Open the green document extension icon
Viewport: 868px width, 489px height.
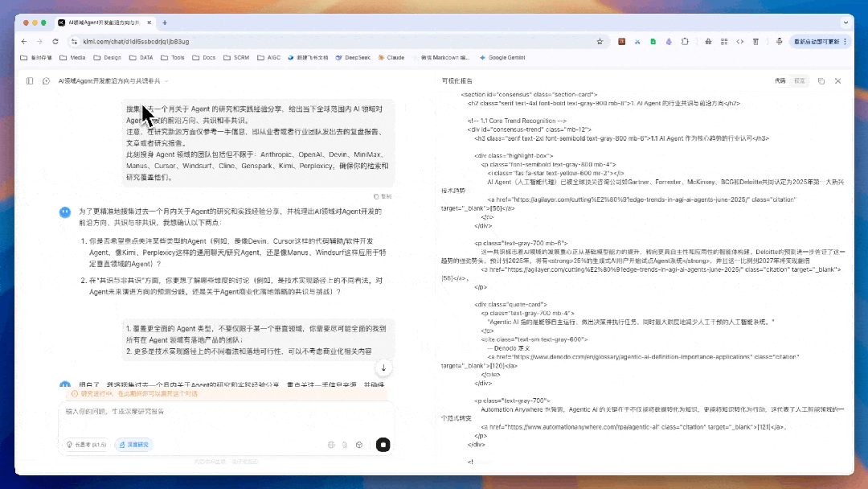(x=653, y=42)
